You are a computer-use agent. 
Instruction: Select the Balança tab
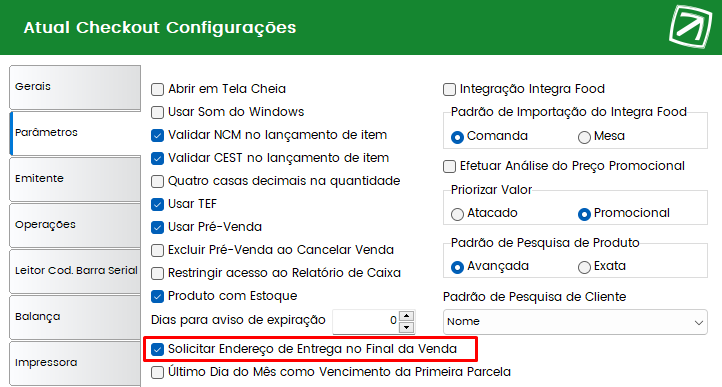click(75, 317)
